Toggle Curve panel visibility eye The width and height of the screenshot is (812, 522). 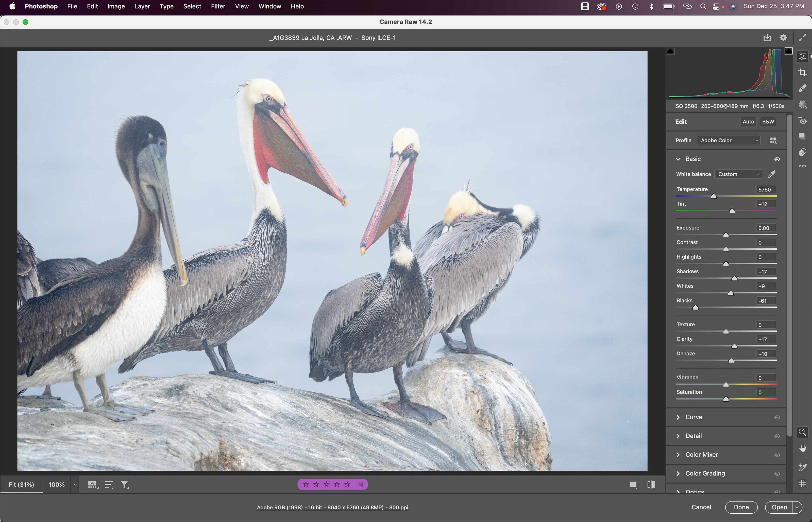[x=777, y=418]
